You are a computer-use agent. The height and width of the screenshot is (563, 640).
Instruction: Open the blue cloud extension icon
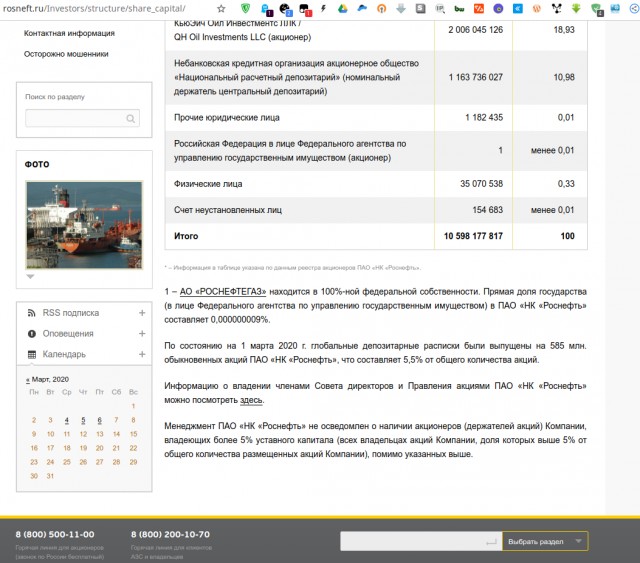(x=362, y=8)
